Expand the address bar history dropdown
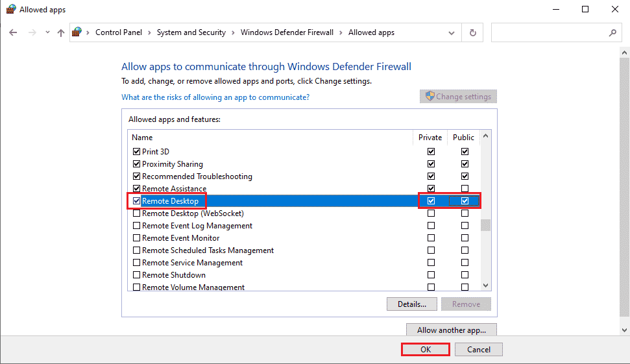The width and height of the screenshot is (630, 364). 452,33
